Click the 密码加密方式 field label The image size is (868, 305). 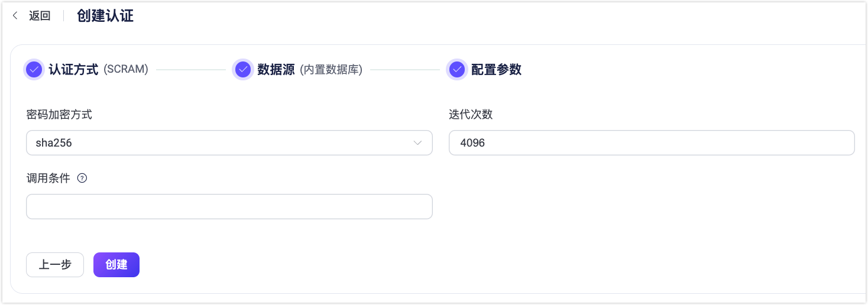pos(59,115)
